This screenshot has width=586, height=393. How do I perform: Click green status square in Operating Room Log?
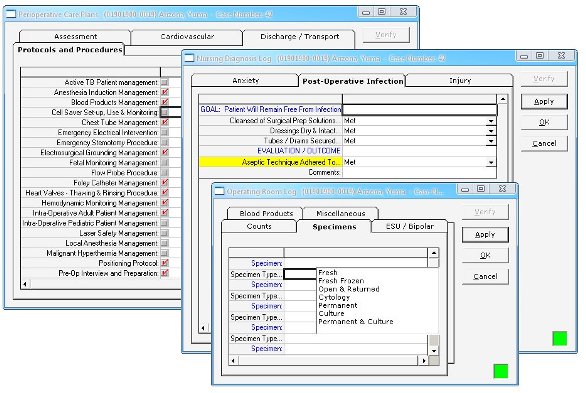pyautogui.click(x=501, y=371)
